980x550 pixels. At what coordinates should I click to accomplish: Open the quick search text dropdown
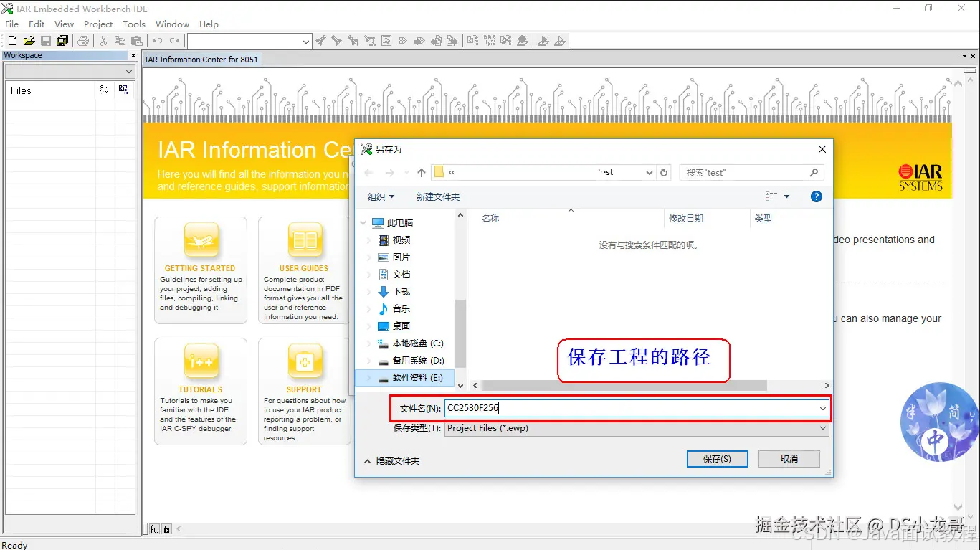click(306, 42)
